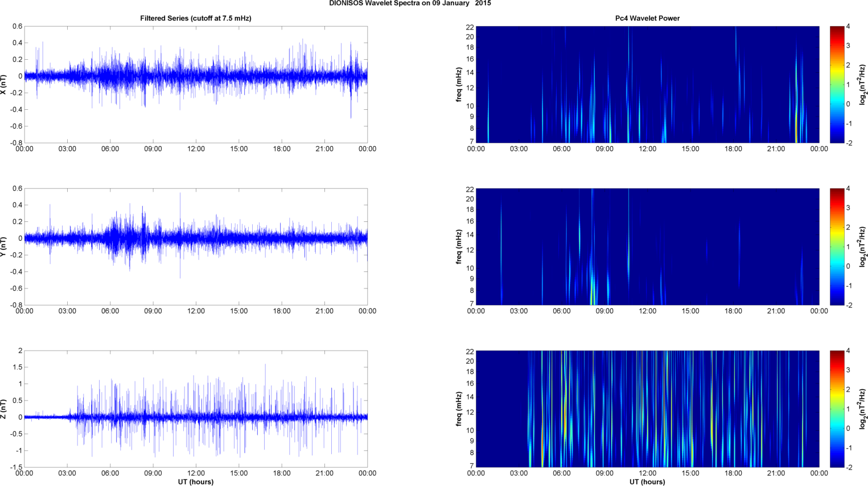The image size is (868, 486).
Task: Click the -1.5 tick on the Z (nT) axis
Action: (17, 467)
